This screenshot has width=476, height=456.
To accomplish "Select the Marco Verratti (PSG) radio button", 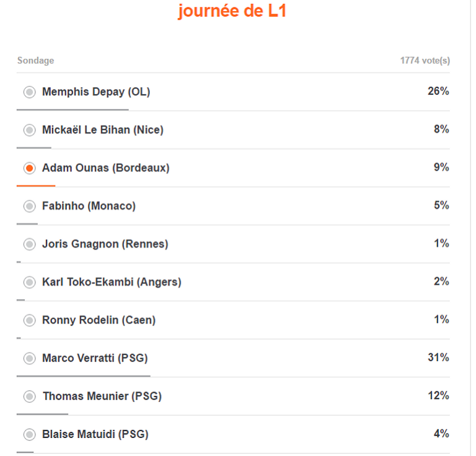I will click(29, 358).
